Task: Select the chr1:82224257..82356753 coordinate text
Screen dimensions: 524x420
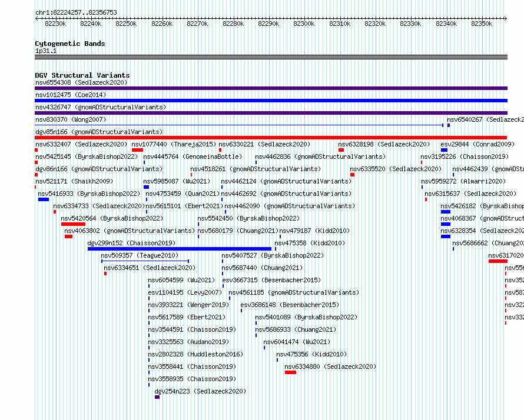Action: coord(76,12)
